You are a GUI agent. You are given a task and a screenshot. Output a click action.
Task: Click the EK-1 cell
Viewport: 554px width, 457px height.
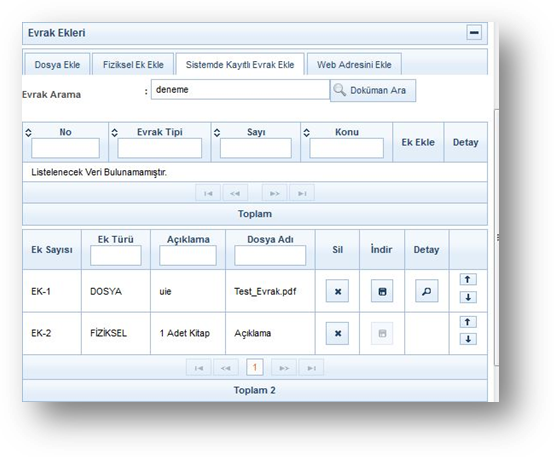click(52, 291)
